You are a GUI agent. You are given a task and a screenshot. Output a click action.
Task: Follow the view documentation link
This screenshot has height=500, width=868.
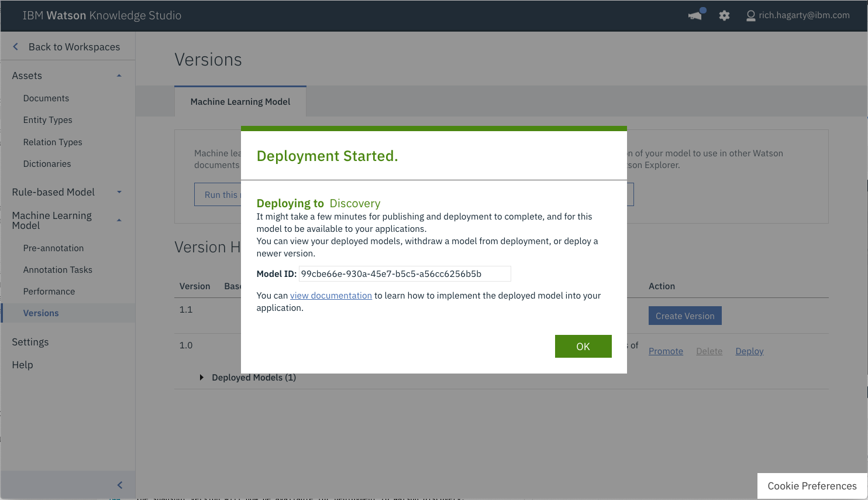coord(331,296)
